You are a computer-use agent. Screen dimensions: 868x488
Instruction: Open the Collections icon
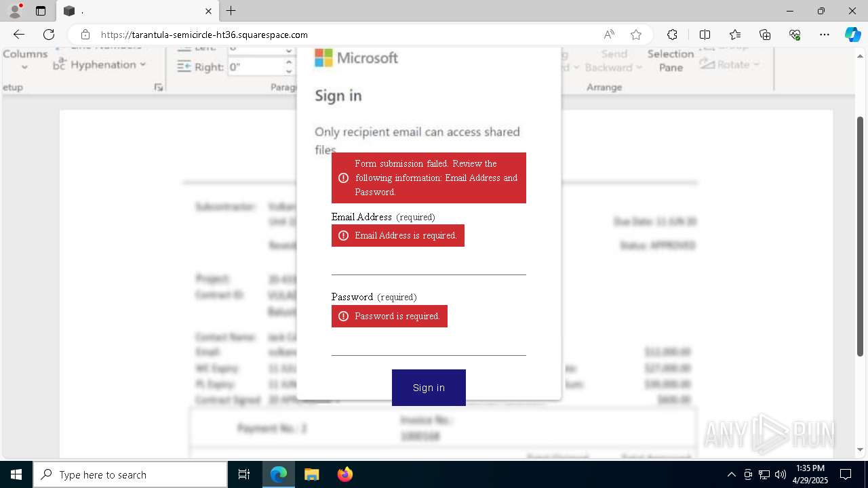click(x=765, y=35)
